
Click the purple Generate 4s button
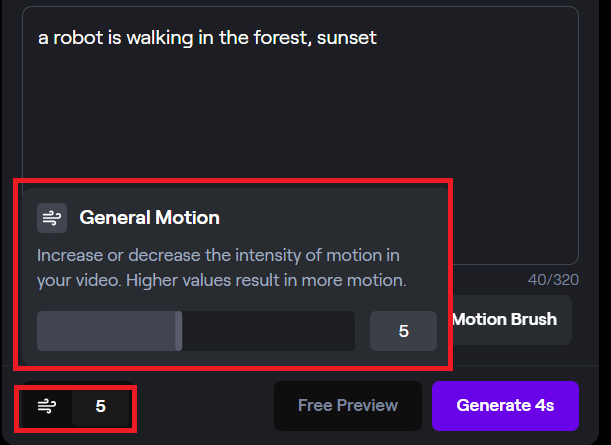coord(505,406)
